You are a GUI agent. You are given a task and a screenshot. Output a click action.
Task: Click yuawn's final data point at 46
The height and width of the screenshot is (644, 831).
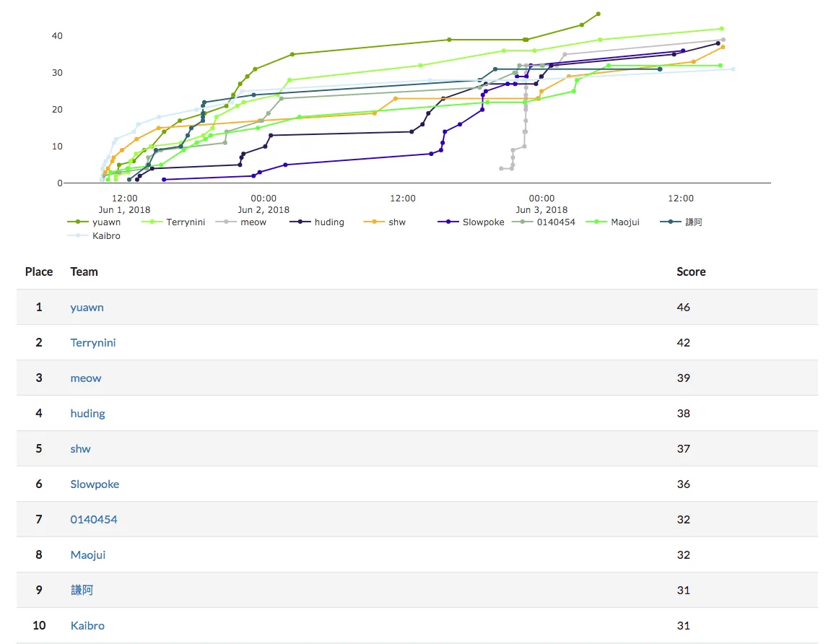(599, 14)
